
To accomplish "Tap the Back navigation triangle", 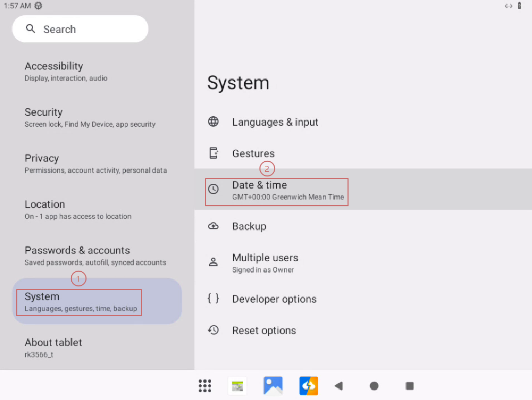I will 339,386.
